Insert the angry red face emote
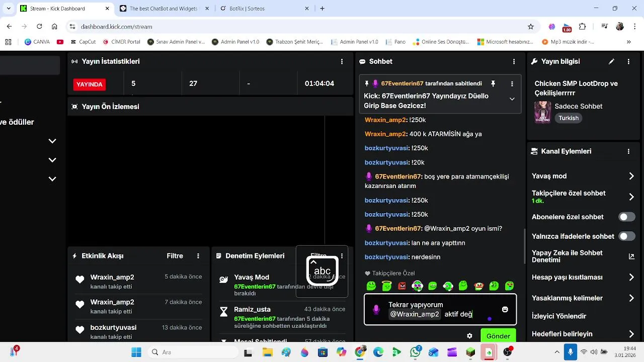The width and height of the screenshot is (644, 362). 402,286
